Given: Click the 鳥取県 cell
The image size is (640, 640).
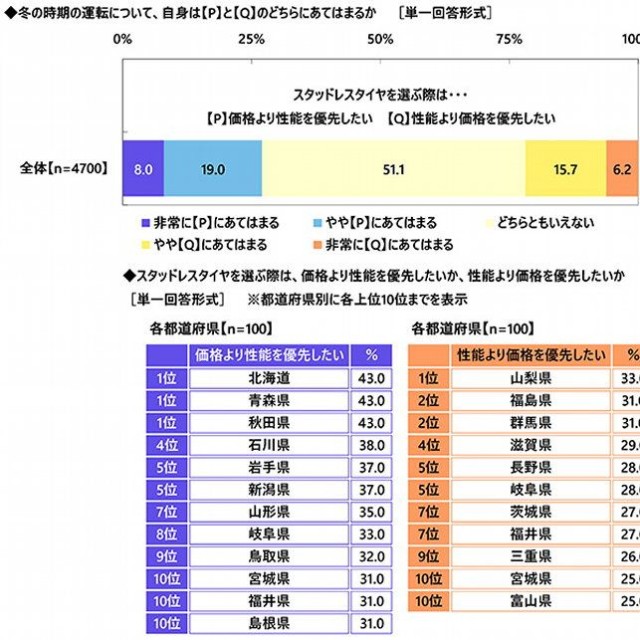Looking at the screenshot, I should tap(269, 556).
